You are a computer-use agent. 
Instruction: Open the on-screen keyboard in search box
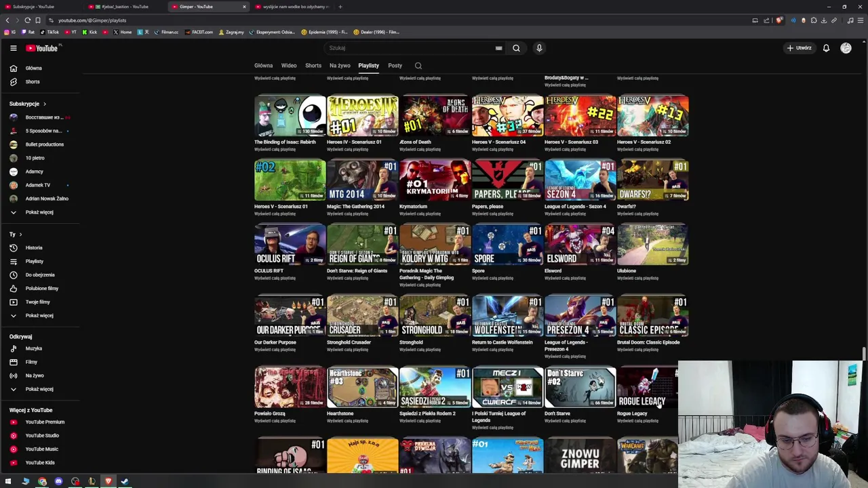498,48
